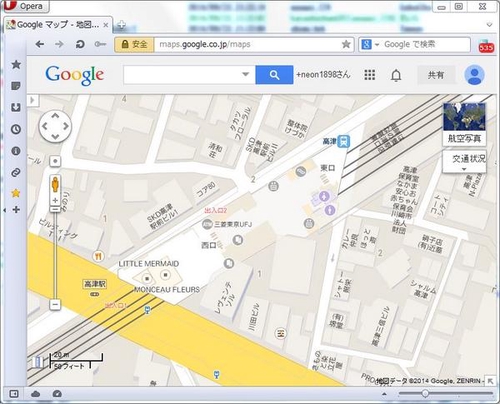500x404 pixels.
Task: Toggle Opera Turbo speedometer icon
Action: pyautogui.click(x=57, y=394)
